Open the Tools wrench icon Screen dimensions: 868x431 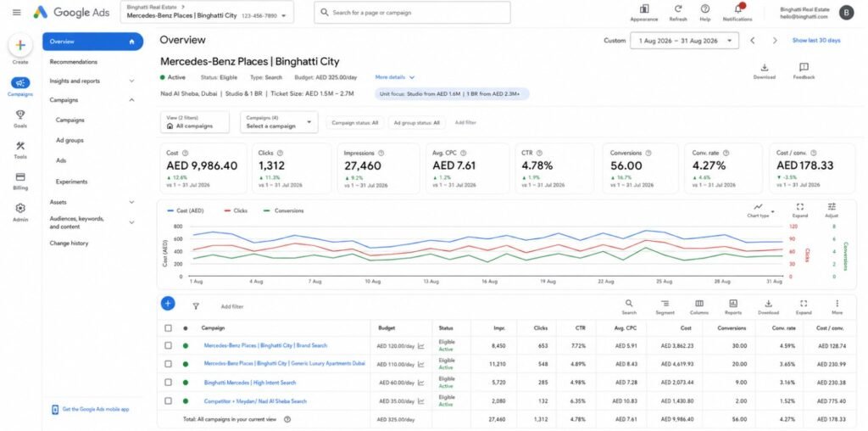click(20, 146)
